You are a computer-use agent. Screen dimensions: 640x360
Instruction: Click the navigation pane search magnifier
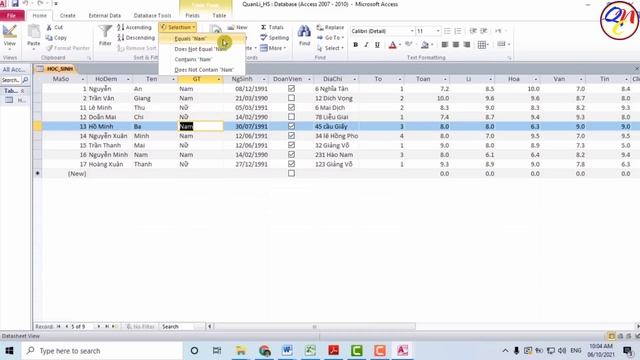click(25, 80)
